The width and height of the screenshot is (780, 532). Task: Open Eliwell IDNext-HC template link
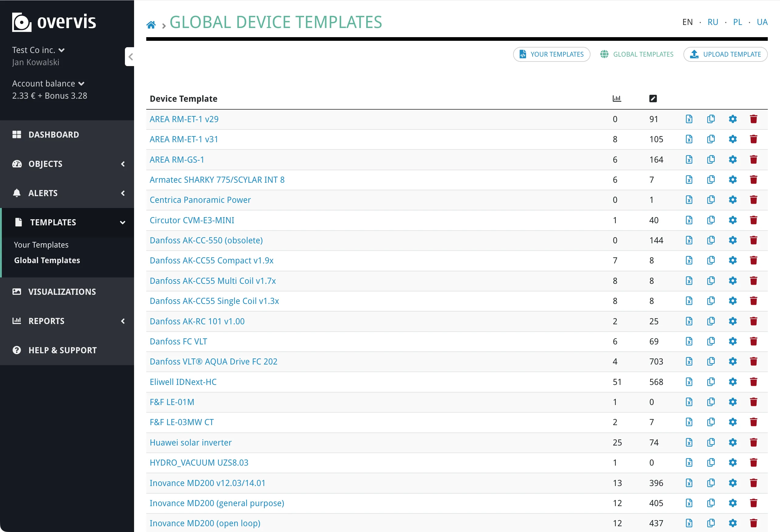point(183,382)
